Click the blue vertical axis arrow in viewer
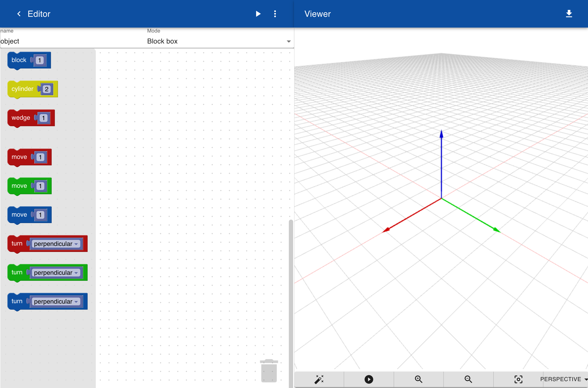588x388 pixels. [x=441, y=164]
